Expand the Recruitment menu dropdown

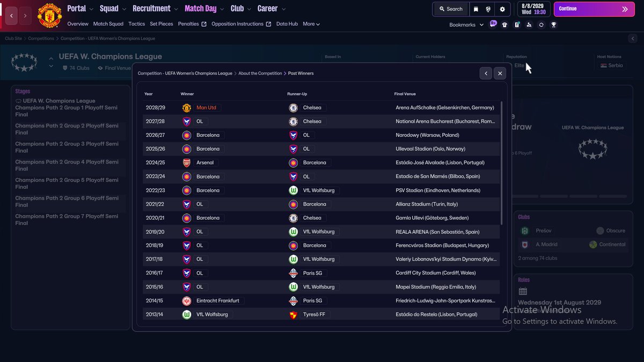coord(175,9)
